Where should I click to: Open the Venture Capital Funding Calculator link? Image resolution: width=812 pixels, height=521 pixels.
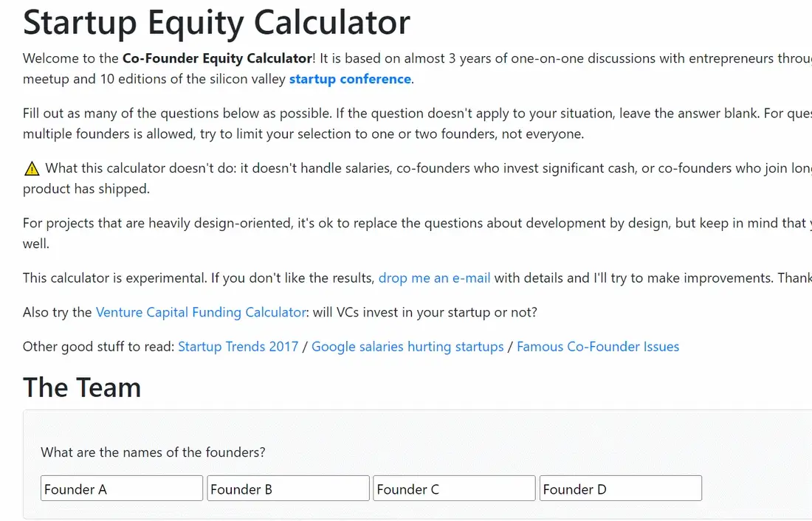tap(201, 312)
